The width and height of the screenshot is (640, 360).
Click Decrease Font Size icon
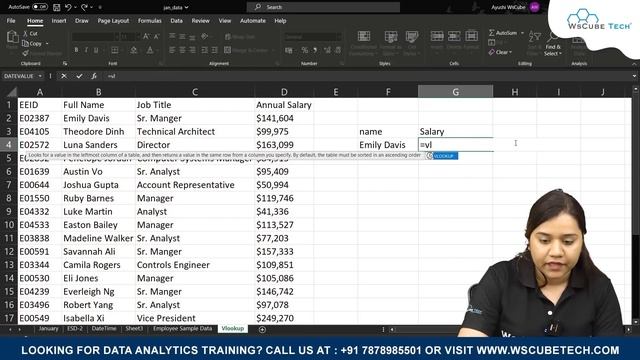(x=156, y=36)
